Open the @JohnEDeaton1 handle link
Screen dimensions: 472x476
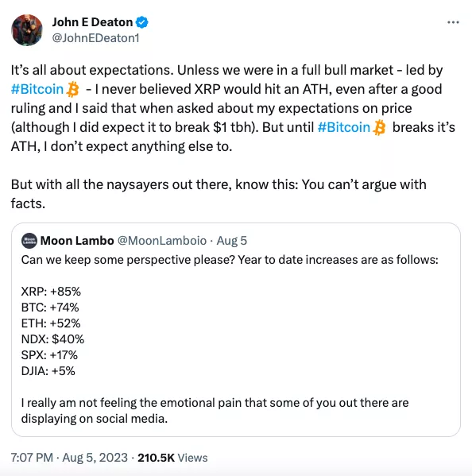click(95, 38)
